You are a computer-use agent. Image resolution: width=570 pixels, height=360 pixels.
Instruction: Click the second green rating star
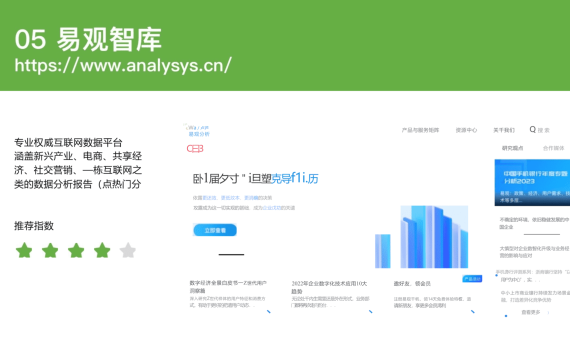(50, 250)
